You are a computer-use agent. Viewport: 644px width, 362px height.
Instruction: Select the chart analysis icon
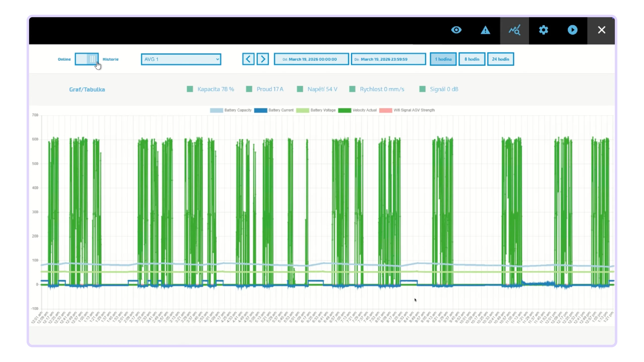point(514,30)
